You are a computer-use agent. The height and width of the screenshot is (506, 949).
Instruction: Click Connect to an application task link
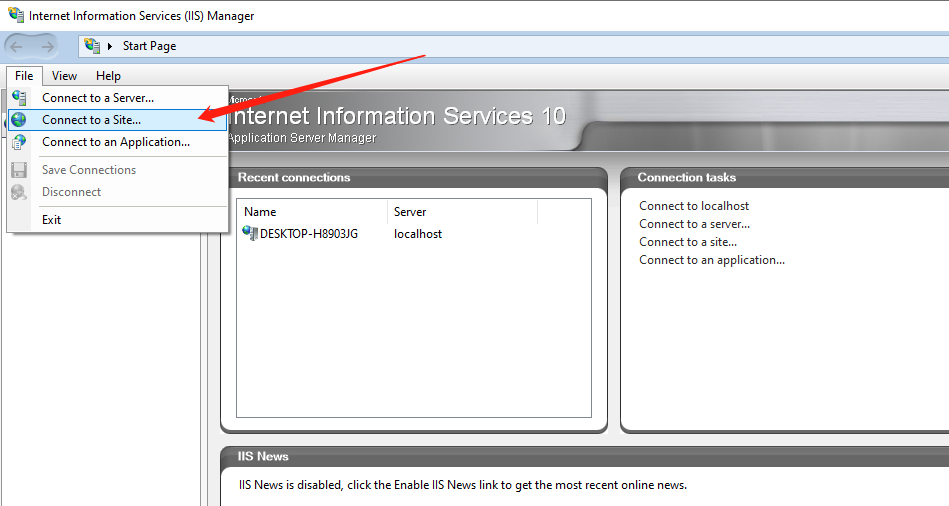click(712, 260)
